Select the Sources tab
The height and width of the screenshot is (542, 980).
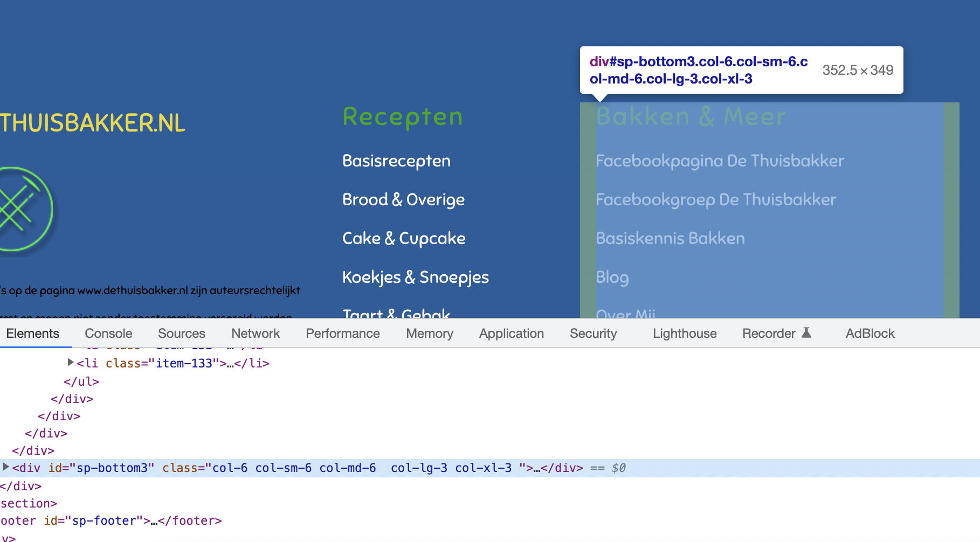(x=181, y=333)
